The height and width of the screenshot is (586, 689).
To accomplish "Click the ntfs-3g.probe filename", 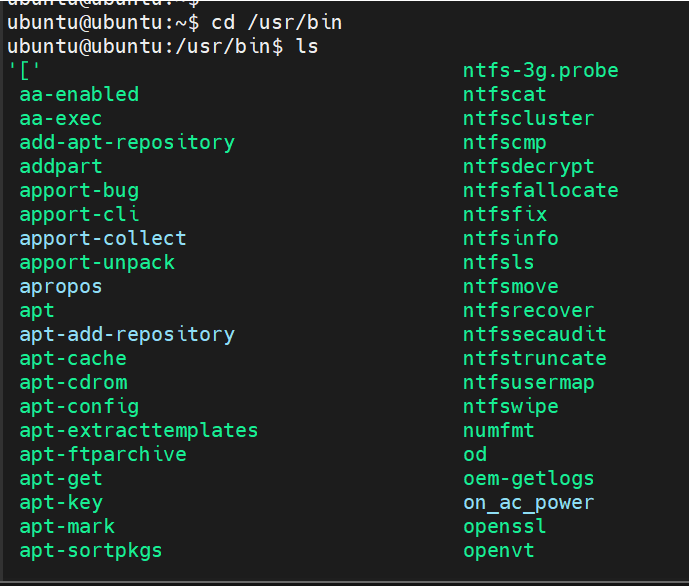I will [x=541, y=70].
